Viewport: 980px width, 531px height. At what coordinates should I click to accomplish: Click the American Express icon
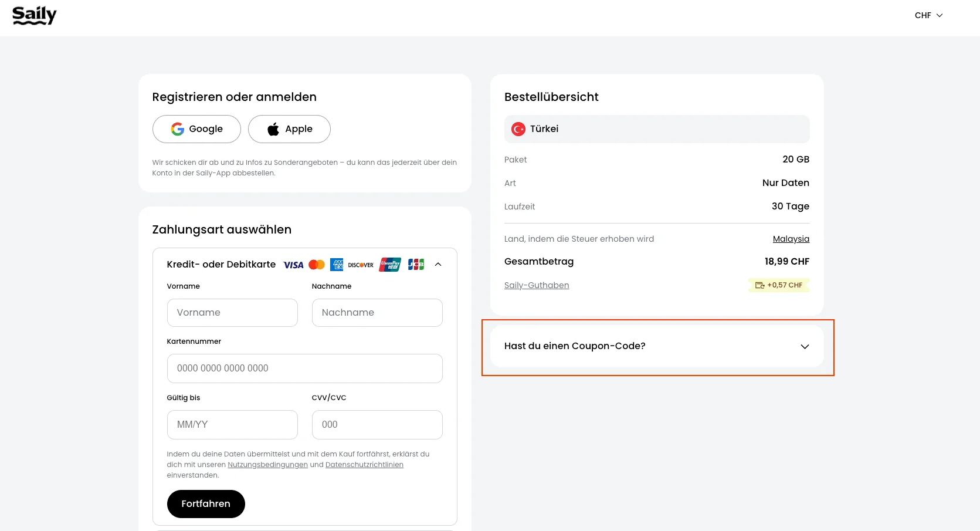pyautogui.click(x=337, y=265)
